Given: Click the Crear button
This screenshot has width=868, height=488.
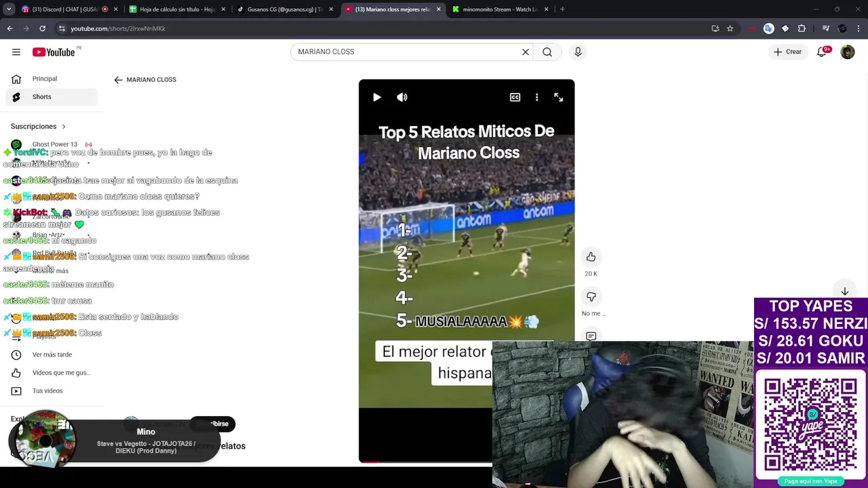Looking at the screenshot, I should [787, 52].
